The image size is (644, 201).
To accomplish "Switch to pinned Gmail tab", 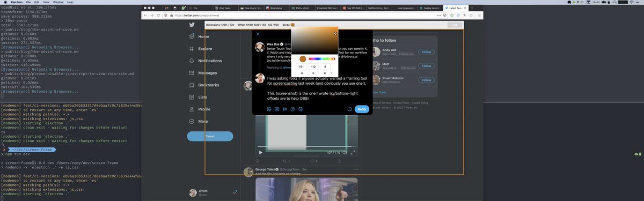I will 167,8.
